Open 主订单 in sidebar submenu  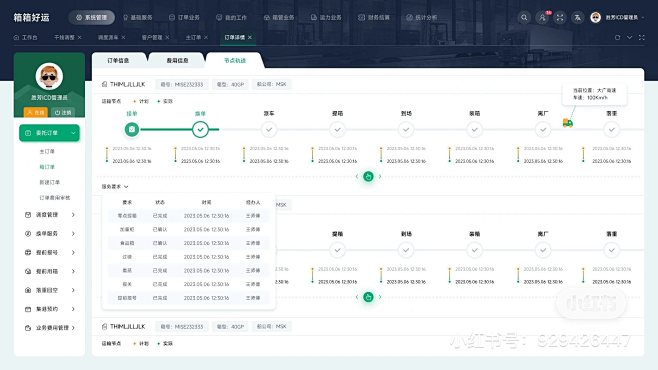pos(47,151)
